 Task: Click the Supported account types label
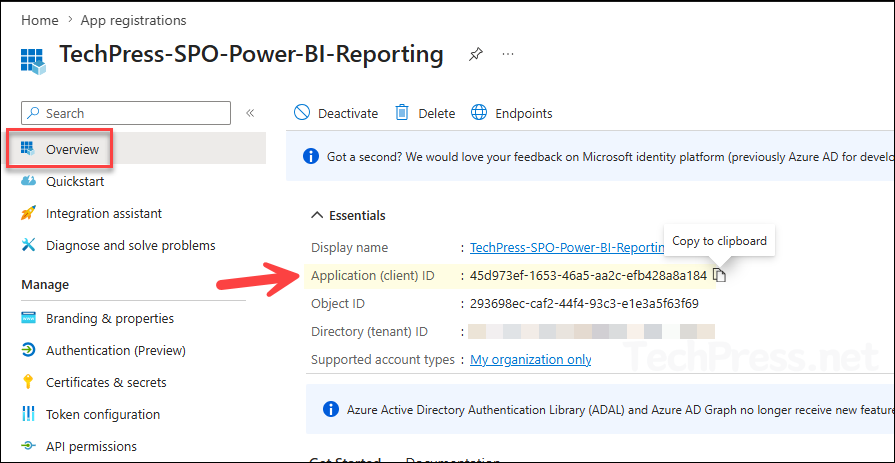click(x=382, y=360)
